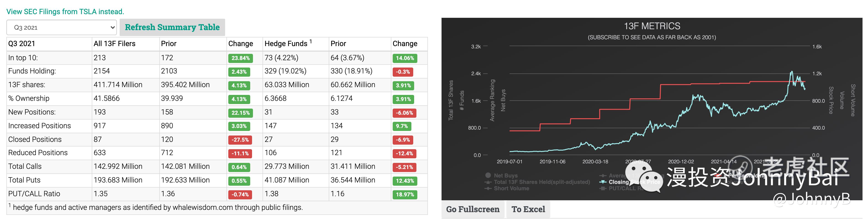This screenshot has height=219, width=868.
Task: Open View SEC Filings from TSLA link
Action: pos(65,11)
